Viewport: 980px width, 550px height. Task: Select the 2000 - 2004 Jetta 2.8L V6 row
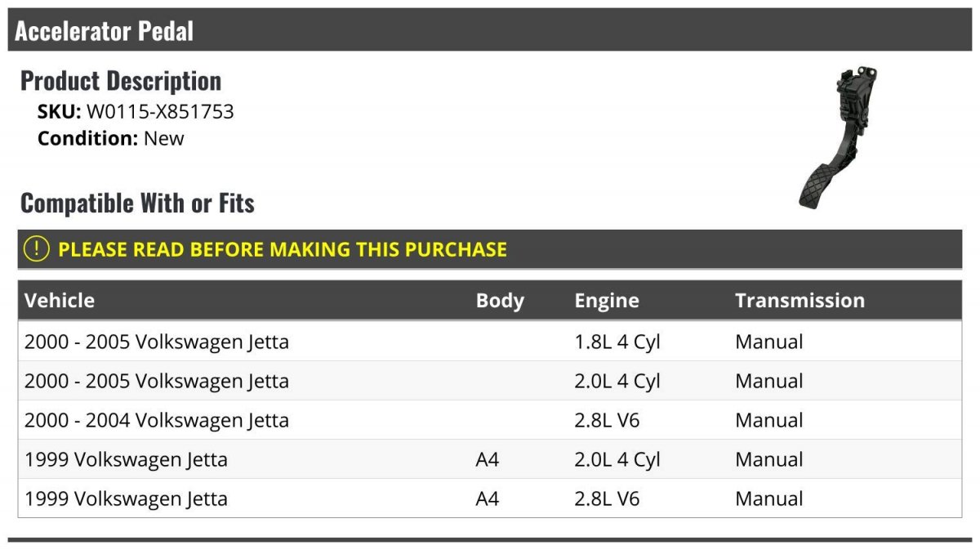[x=490, y=420]
